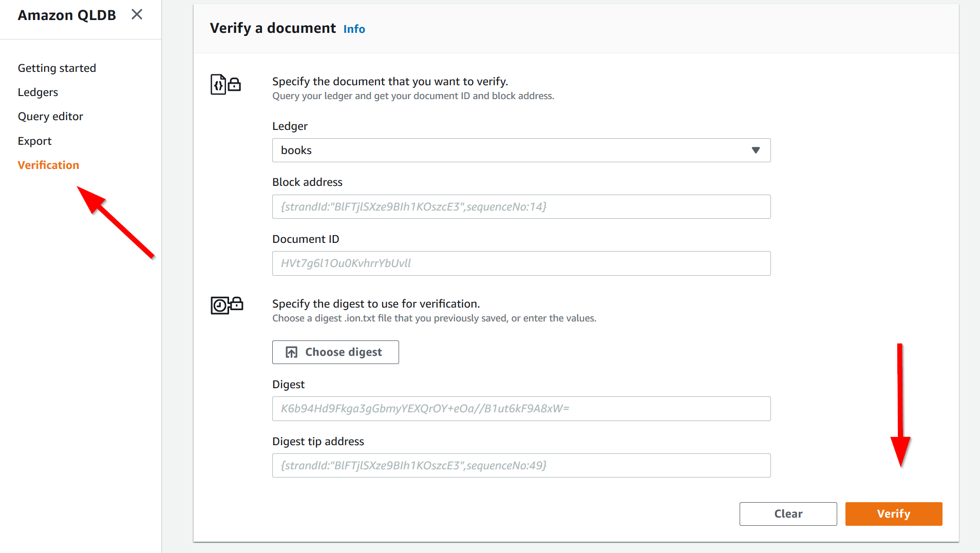Click upload icon on Choose digest
This screenshot has height=553, width=980.
click(291, 352)
